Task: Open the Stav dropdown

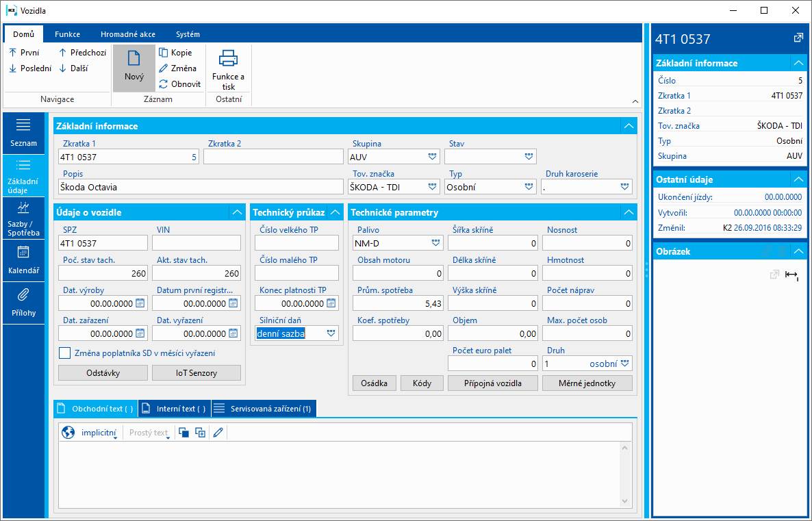Action: [x=529, y=156]
